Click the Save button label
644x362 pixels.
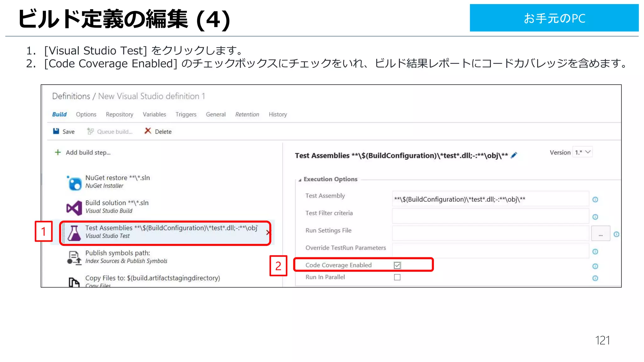69,132
